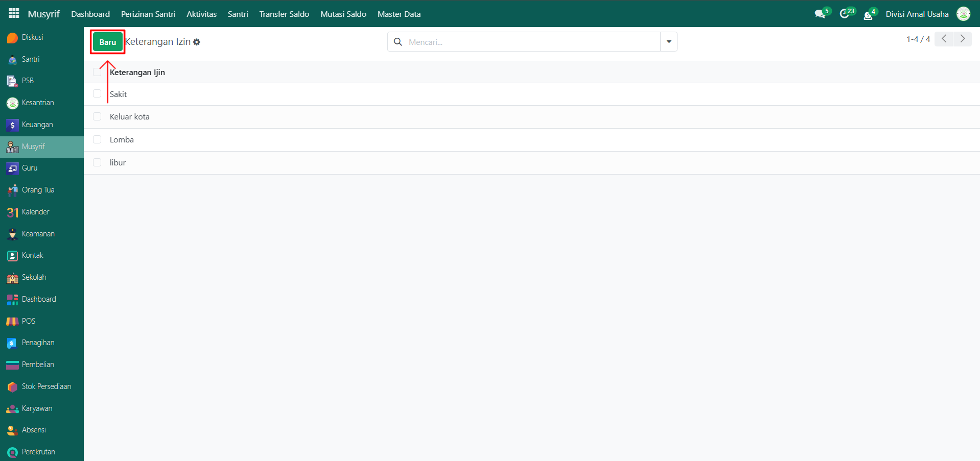Image resolution: width=980 pixels, height=461 pixels.
Task: Go to next page with right chevron
Action: click(x=962, y=39)
